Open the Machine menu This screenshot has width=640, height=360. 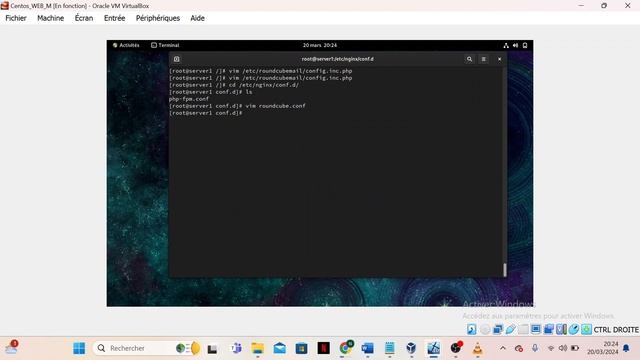[x=51, y=18]
